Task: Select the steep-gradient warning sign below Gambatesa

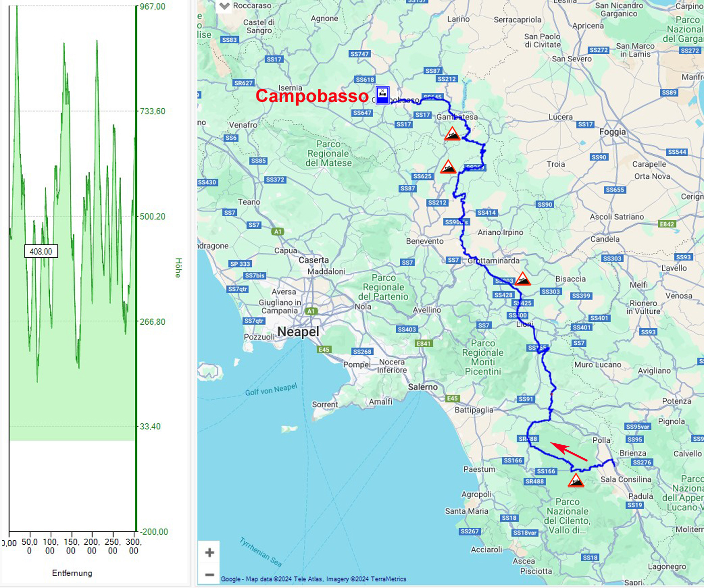Action: coord(452,134)
